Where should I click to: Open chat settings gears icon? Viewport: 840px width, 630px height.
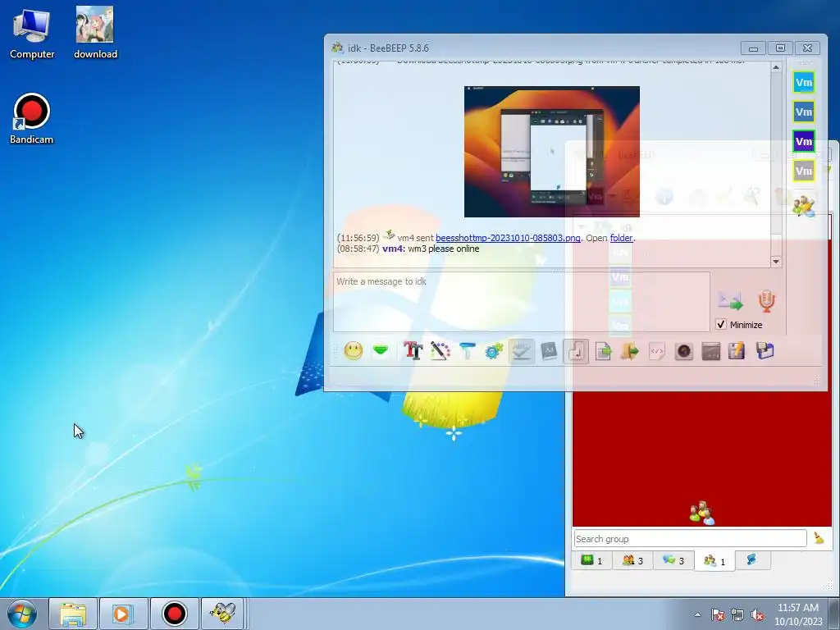[x=494, y=351]
